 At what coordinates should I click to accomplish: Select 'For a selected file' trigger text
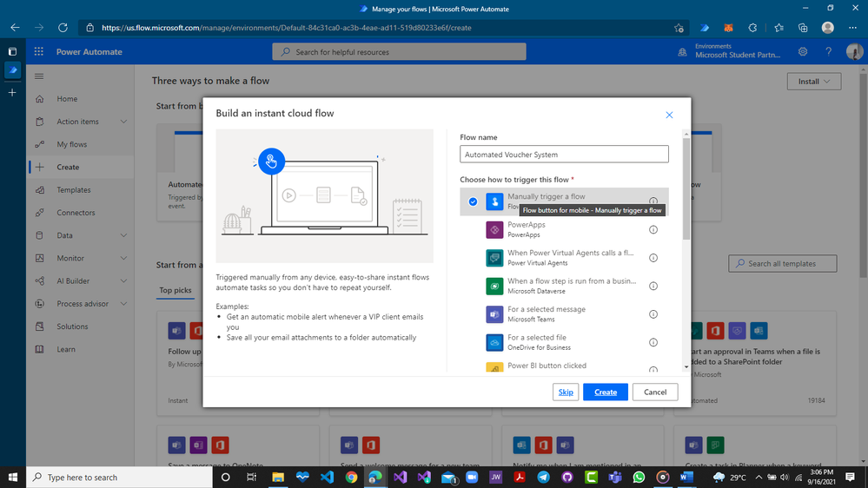(537, 338)
